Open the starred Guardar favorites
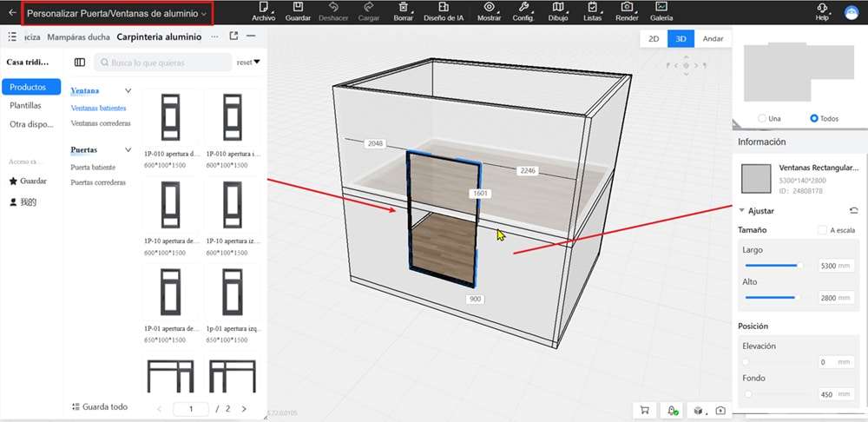The width and height of the screenshot is (868, 422). click(x=28, y=181)
